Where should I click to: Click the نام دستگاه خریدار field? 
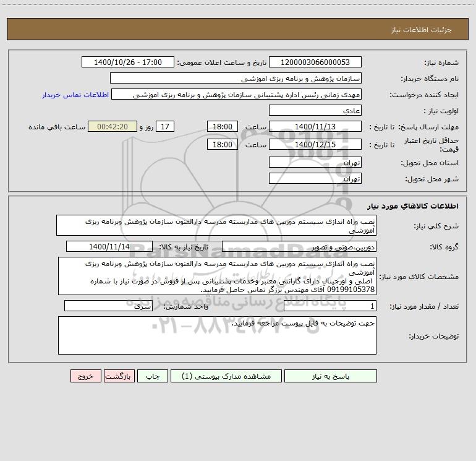236,78
